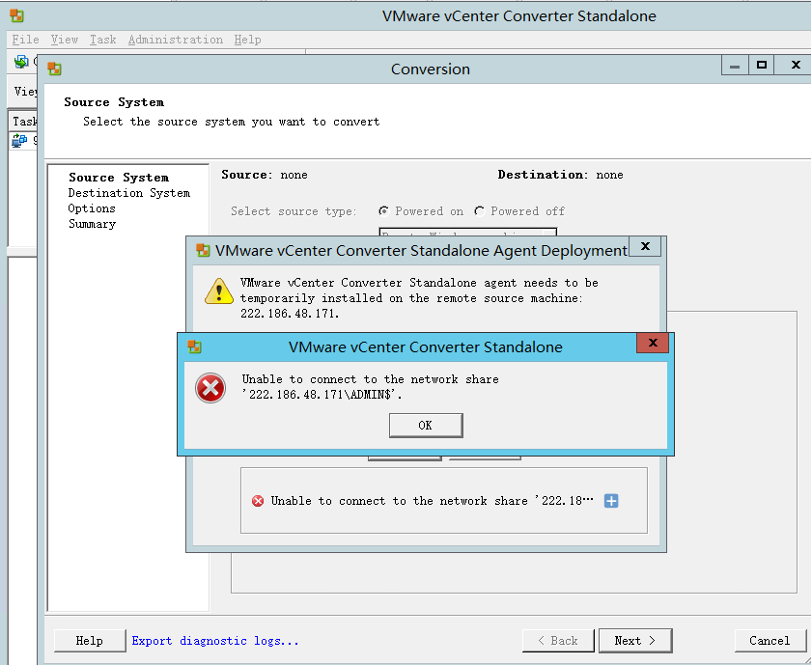Select Options wizard step
Image resolution: width=812 pixels, height=665 pixels.
point(92,208)
